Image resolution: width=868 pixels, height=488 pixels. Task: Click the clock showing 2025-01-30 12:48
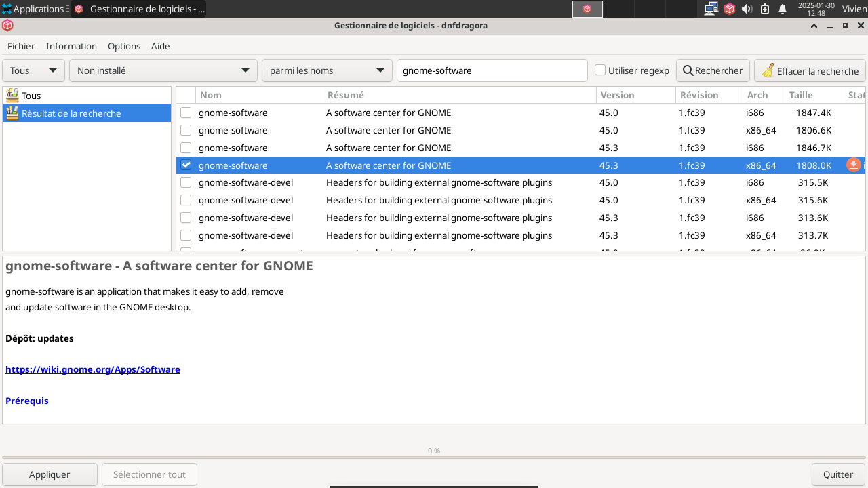click(x=816, y=9)
